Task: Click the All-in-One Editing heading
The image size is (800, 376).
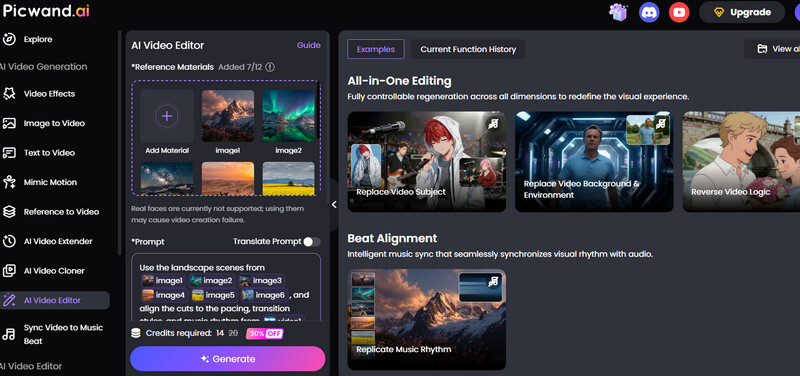Action: (399, 81)
